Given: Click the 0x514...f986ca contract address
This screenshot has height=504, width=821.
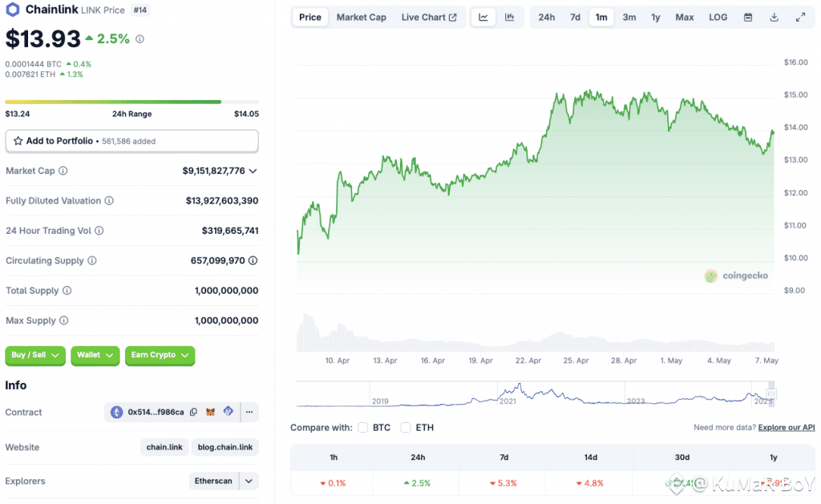Looking at the screenshot, I should 156,412.
